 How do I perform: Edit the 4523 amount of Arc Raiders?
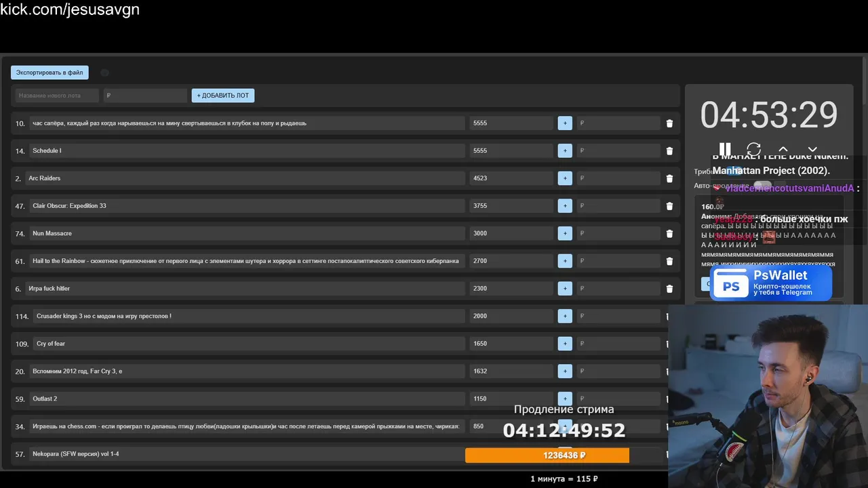(511, 178)
